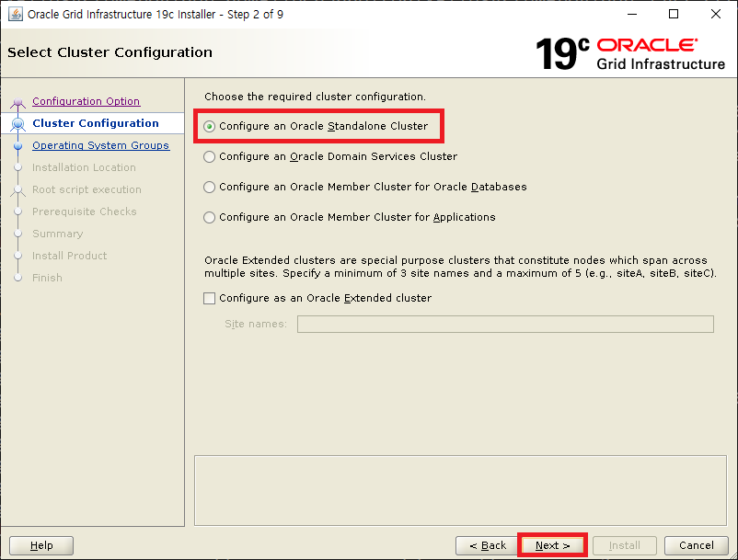The width and height of the screenshot is (738, 560).
Task: Choose Oracle Member Cluster for Applications
Action: [350, 217]
